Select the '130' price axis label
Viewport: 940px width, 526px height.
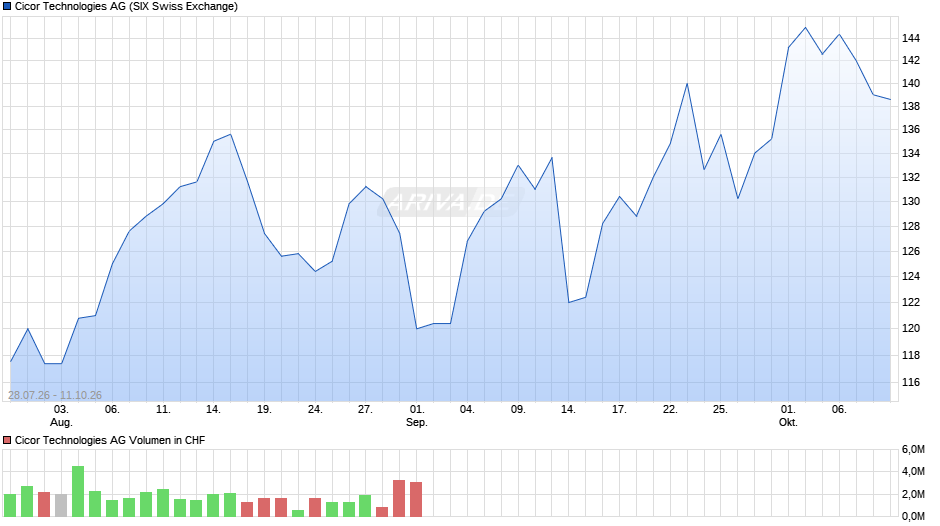coord(911,202)
